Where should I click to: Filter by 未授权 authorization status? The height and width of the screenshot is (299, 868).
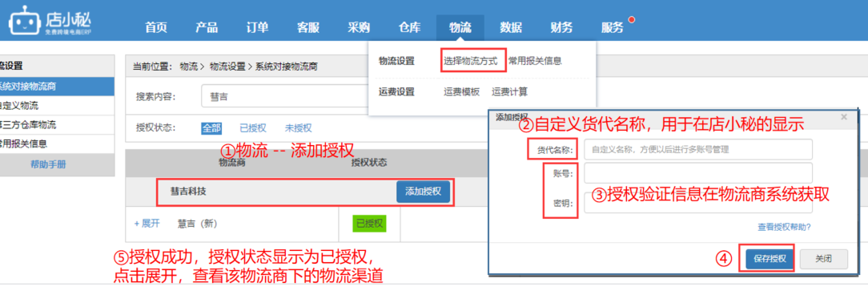(299, 128)
